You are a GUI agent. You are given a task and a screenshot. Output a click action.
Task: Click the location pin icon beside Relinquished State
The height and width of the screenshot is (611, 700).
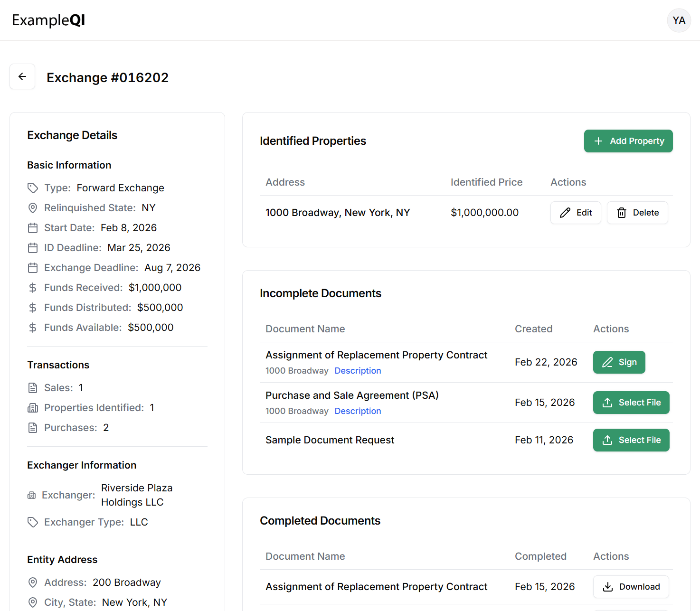click(32, 207)
